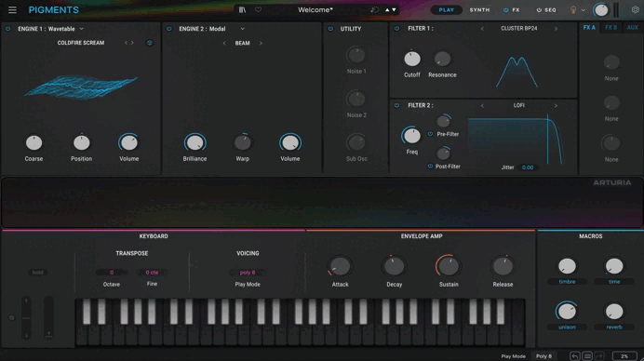Click the master volume knob top right
Viewport: 644px width, 361px height.
(601, 10)
